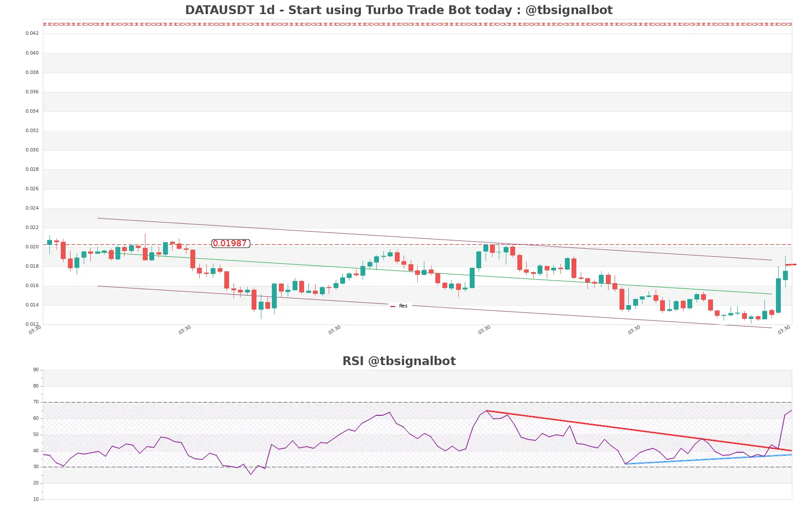Click the 0.034 price axis label

pyautogui.click(x=32, y=111)
